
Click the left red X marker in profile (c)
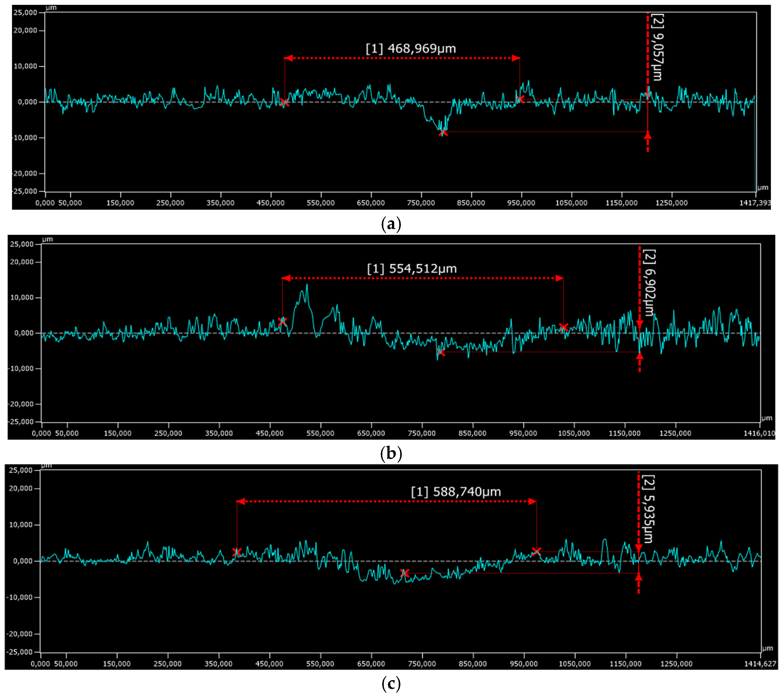(x=237, y=552)
